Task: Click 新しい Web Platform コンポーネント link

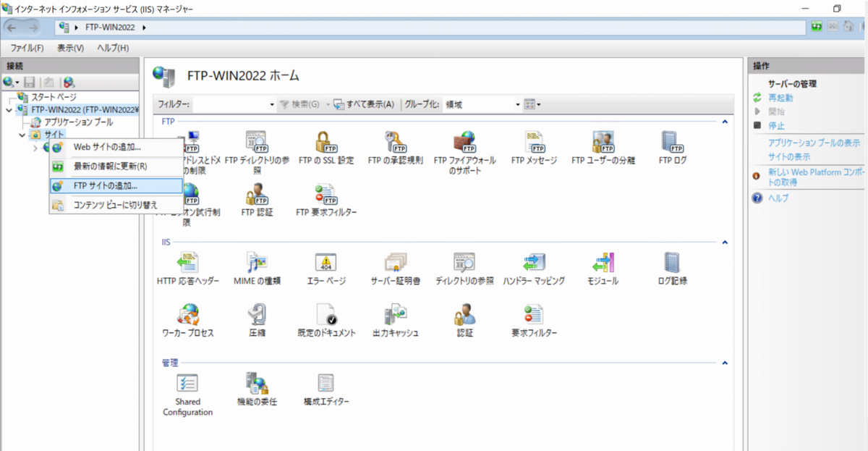Action: point(816,177)
